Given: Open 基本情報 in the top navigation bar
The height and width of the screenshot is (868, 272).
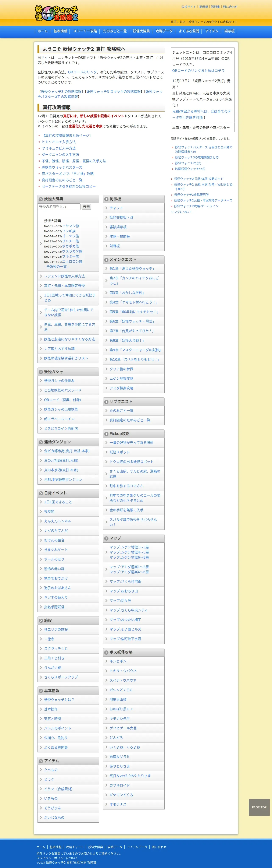Looking at the screenshot, I should pos(60,31).
